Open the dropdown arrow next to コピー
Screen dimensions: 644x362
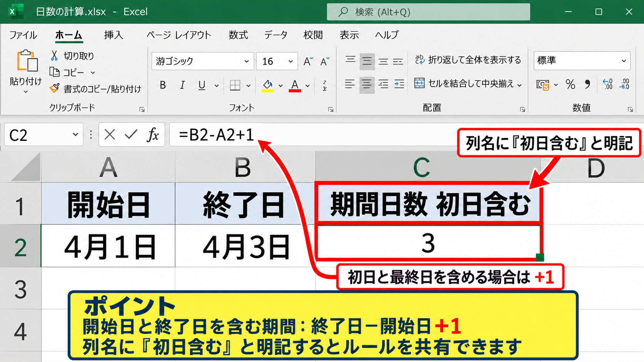93,73
